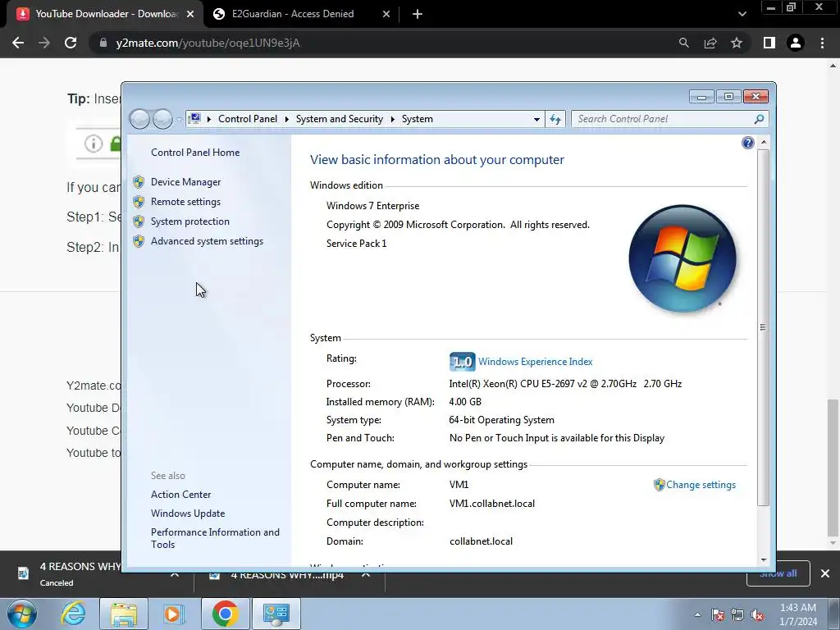Open Chrome tab search dropdown arrow
The width and height of the screenshot is (840, 630).
(x=742, y=14)
